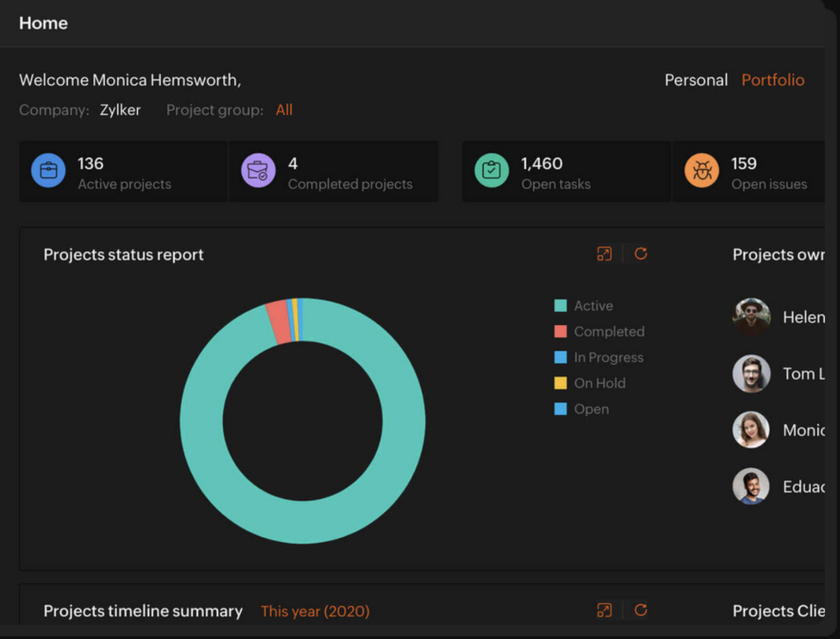The image size is (840, 639).
Task: Toggle the Completed legend entry
Action: (599, 331)
